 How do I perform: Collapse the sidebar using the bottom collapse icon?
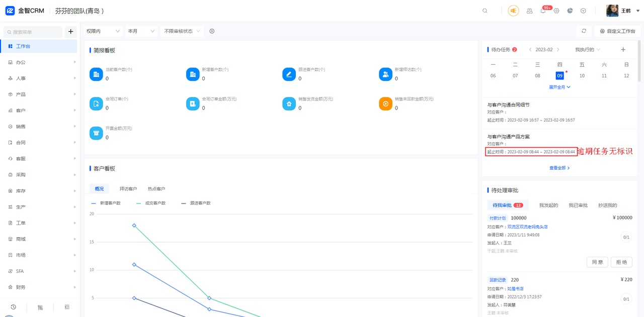67,307
